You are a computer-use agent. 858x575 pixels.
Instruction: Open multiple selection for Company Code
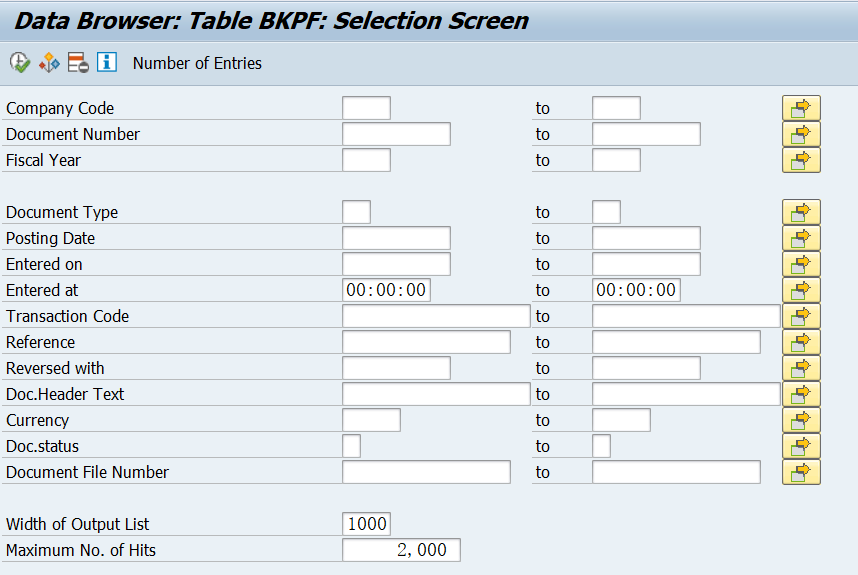[801, 108]
